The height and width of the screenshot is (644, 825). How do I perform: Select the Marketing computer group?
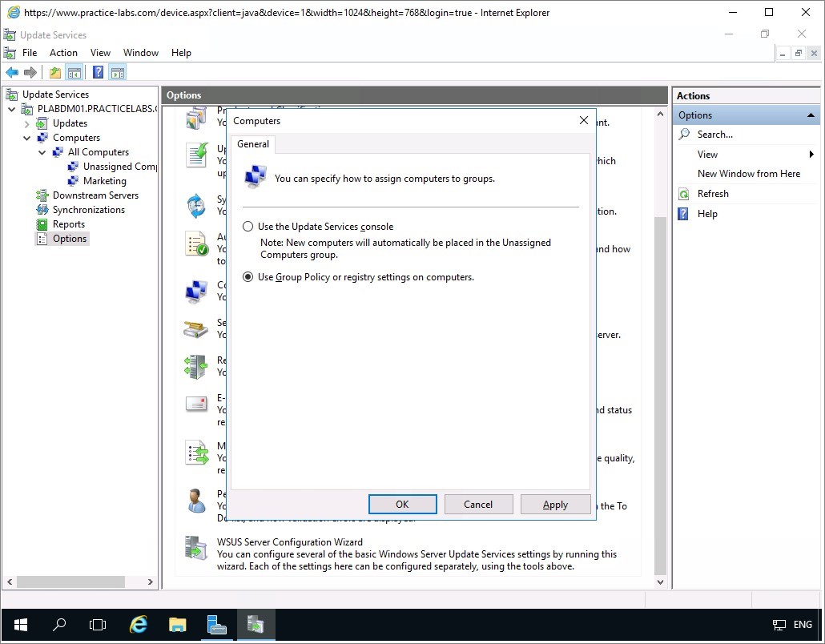[104, 181]
